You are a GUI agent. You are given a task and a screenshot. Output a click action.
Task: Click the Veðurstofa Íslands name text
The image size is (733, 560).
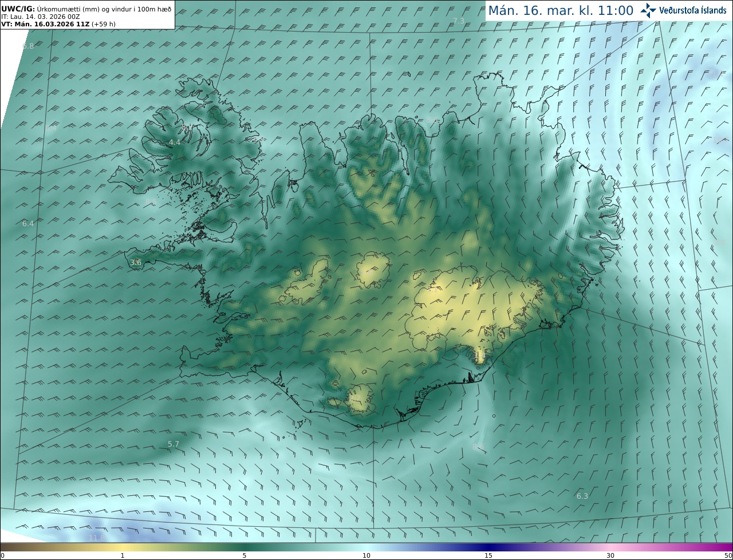point(693,10)
